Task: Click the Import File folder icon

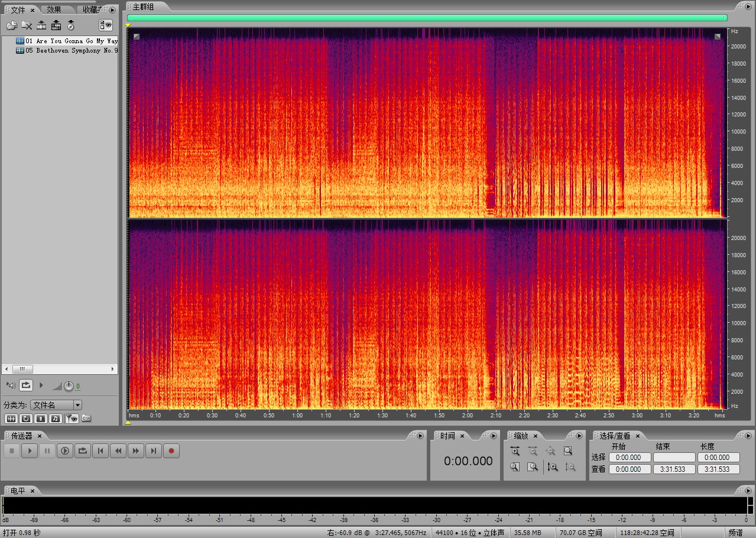Action: point(12,25)
